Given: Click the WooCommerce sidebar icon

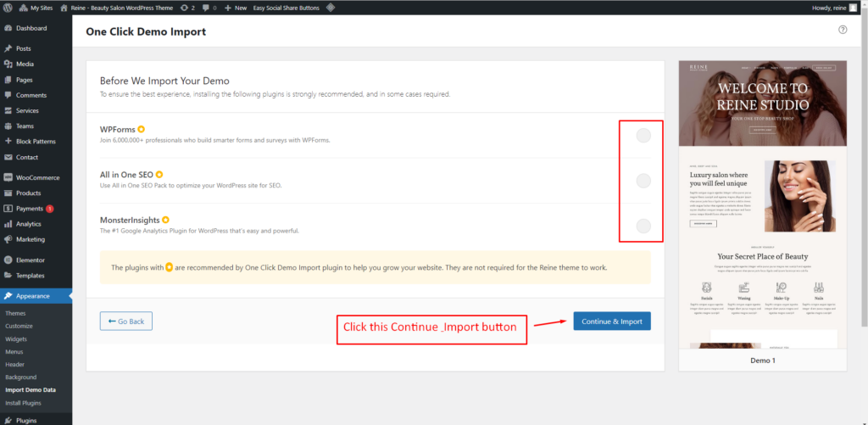Looking at the screenshot, I should tap(8, 178).
